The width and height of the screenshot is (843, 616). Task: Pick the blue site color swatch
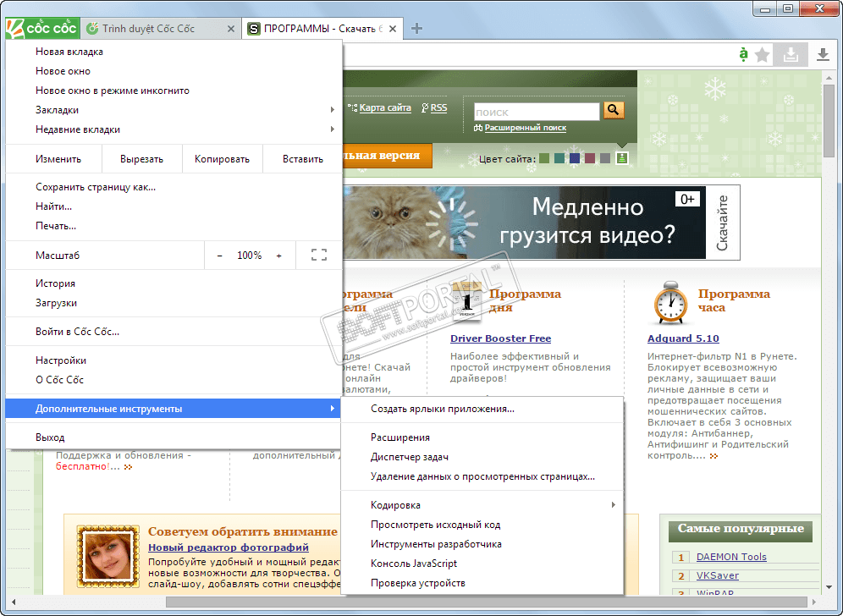pos(574,158)
